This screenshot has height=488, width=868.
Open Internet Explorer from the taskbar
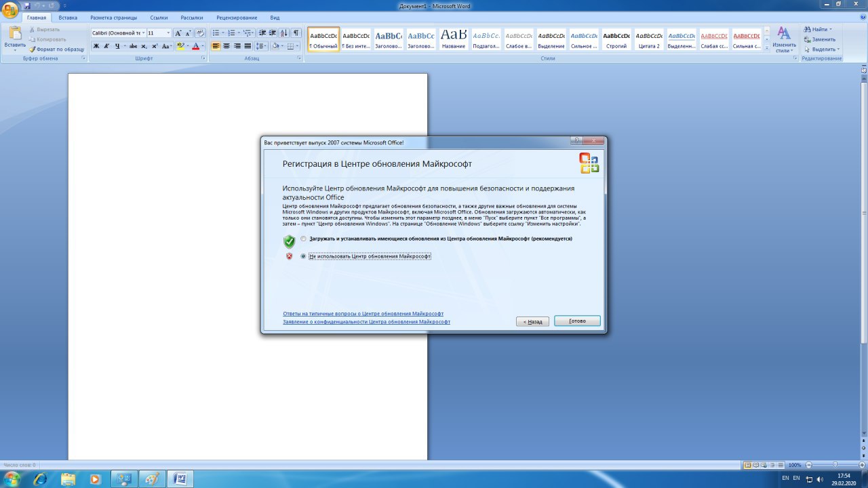coord(41,479)
